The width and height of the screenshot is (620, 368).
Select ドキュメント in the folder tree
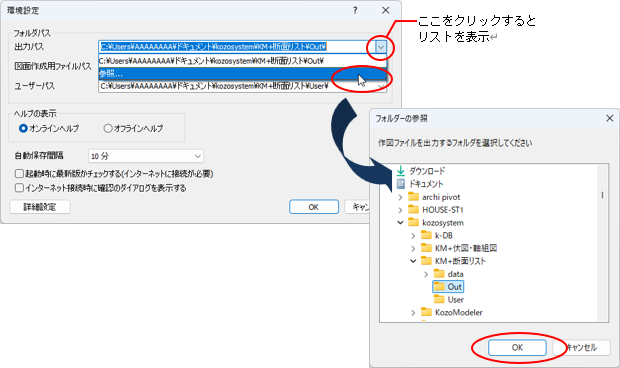426,184
